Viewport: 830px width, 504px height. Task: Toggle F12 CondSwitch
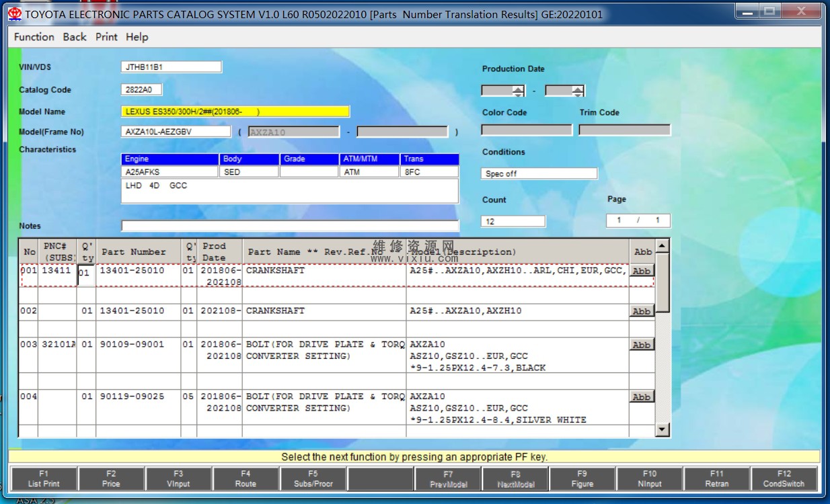(x=784, y=478)
